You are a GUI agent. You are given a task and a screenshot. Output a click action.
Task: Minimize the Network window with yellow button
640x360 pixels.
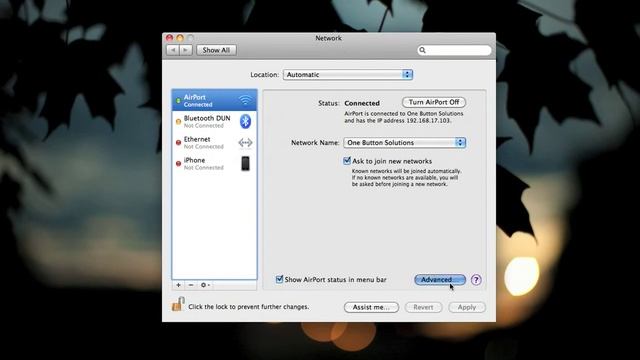(x=180, y=38)
